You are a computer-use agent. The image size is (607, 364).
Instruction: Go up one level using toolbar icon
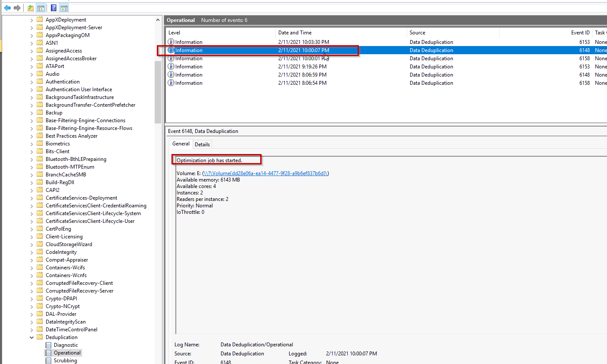(31, 8)
